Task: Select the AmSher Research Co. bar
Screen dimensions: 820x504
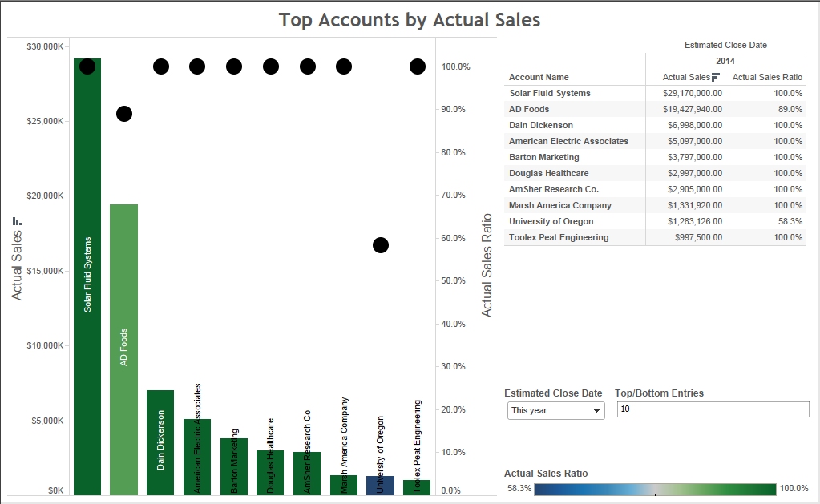Action: coord(307,474)
